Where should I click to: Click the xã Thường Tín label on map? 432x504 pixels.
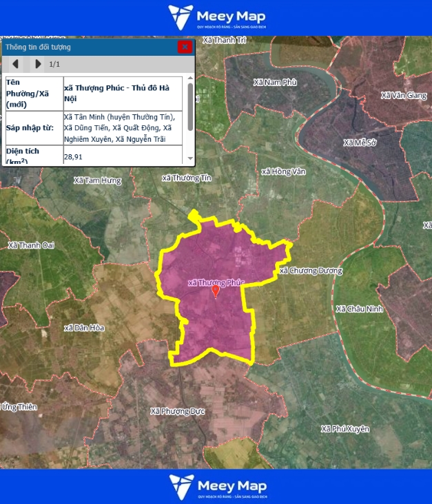[x=186, y=178]
